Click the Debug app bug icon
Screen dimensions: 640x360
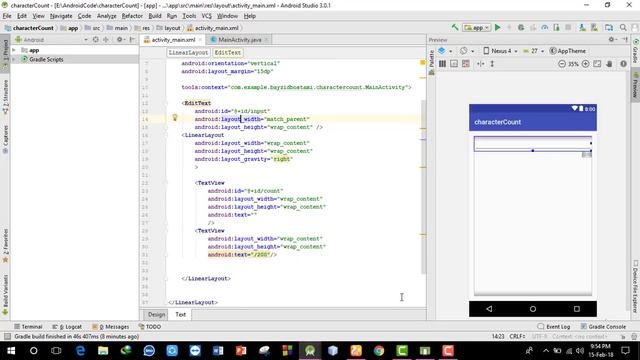click(521, 27)
